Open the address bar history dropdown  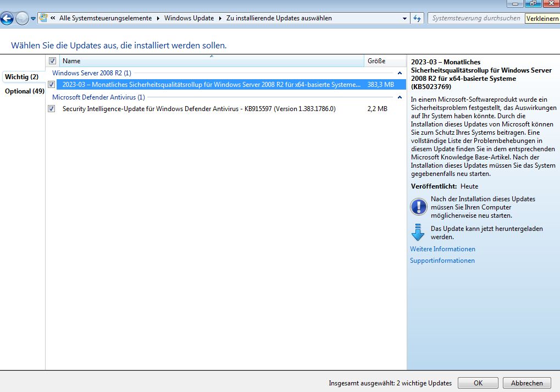404,18
